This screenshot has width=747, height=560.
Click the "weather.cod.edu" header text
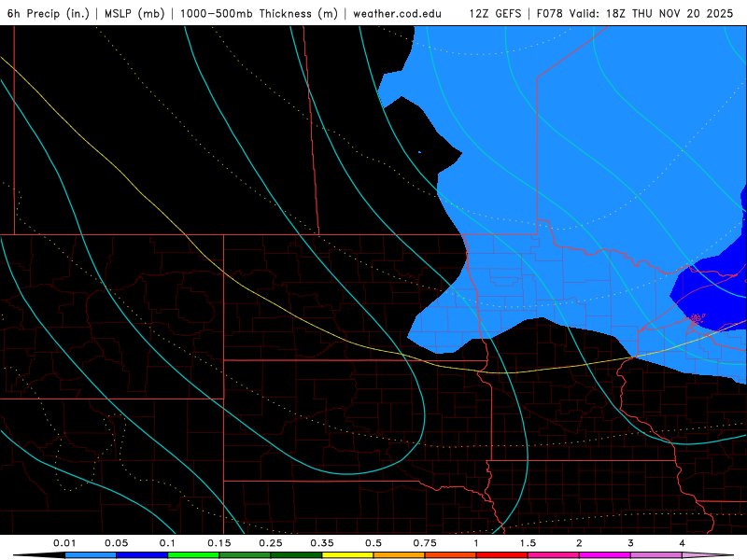click(398, 13)
